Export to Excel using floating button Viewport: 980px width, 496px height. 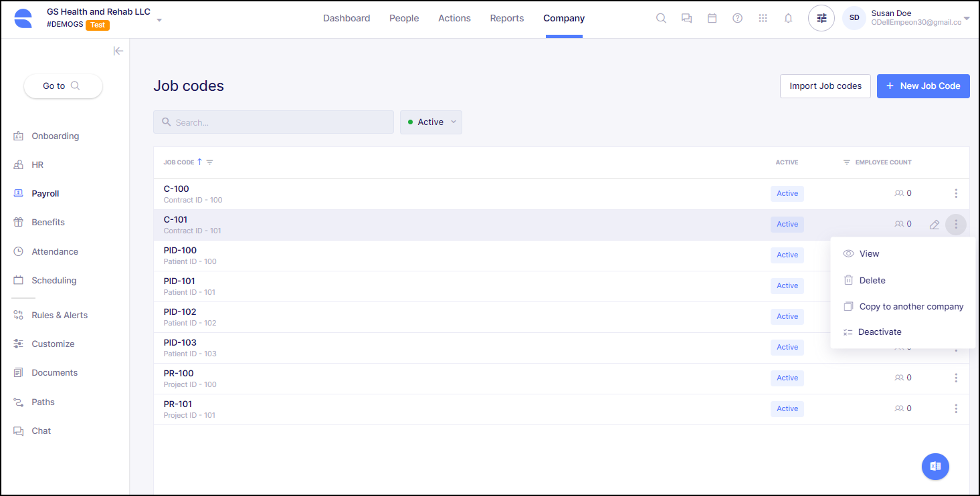coord(935,467)
